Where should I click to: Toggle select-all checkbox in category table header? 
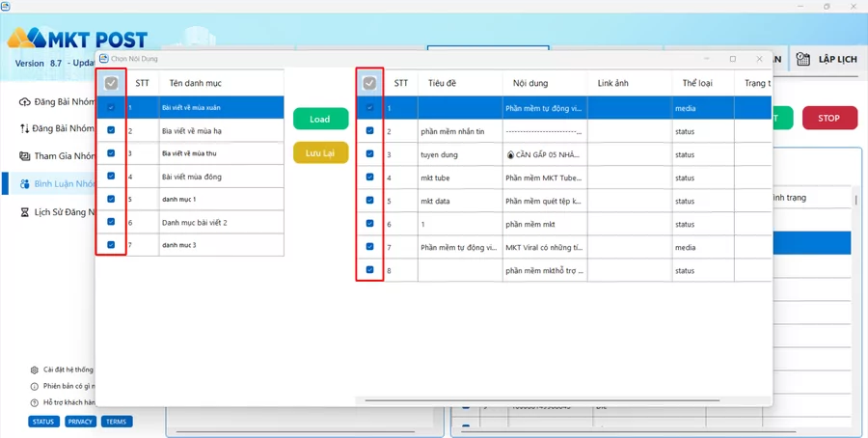[x=111, y=83]
